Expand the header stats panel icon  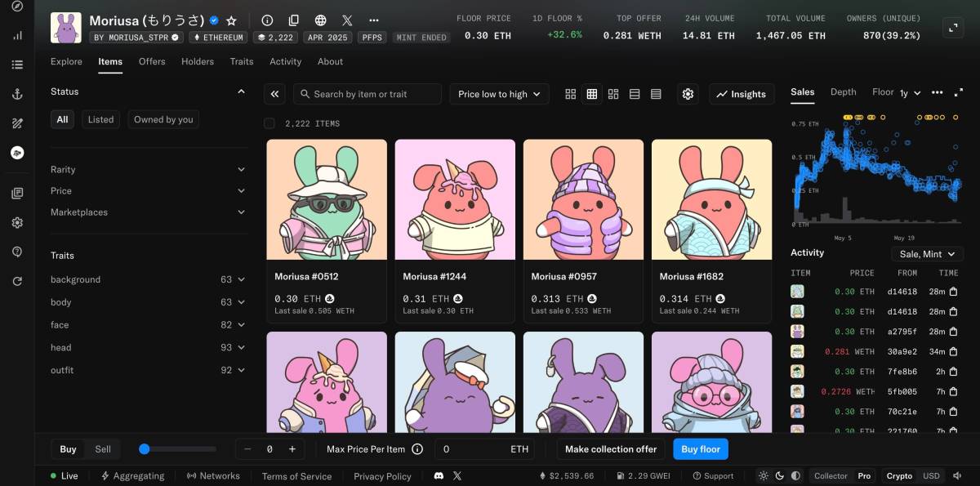[x=952, y=28]
